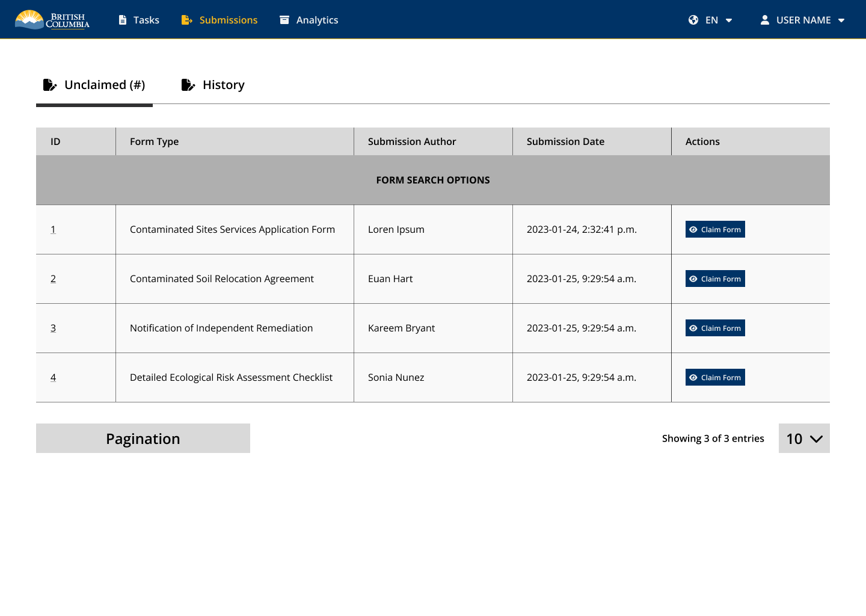
Task: Claim the Notification of Independent Remediation form
Action: 715,328
